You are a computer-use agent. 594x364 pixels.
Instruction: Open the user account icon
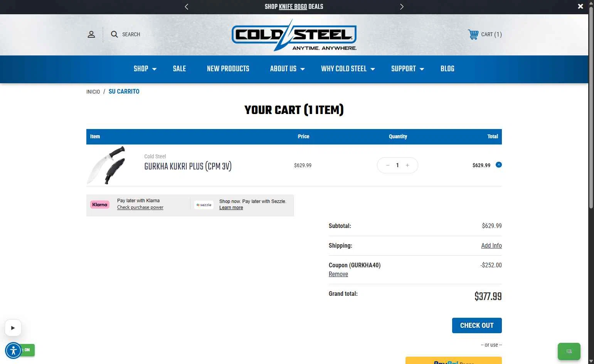[x=91, y=34]
